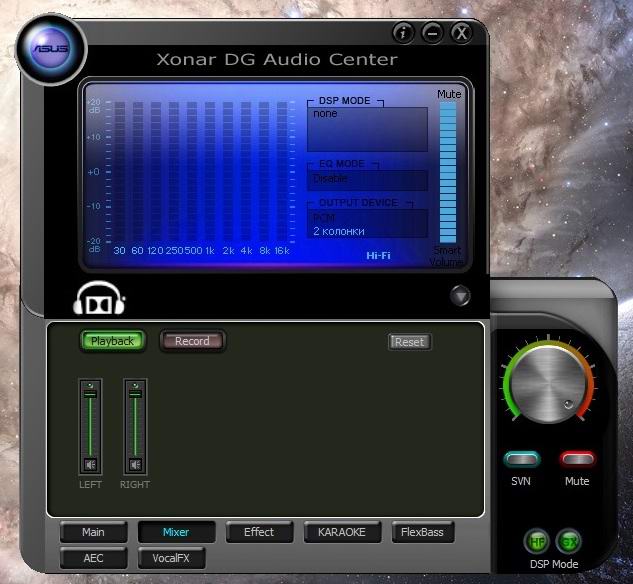
Task: Open the info button in title bar
Action: point(403,32)
